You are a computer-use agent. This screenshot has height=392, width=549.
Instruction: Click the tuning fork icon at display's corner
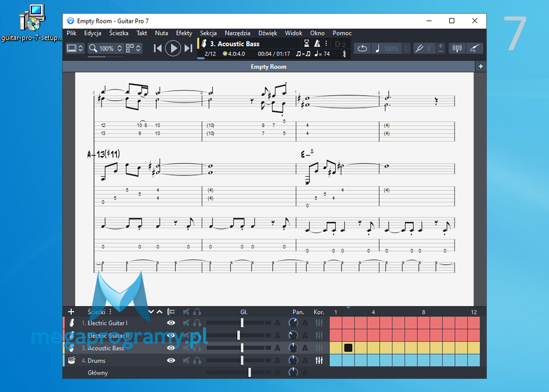[x=344, y=54]
